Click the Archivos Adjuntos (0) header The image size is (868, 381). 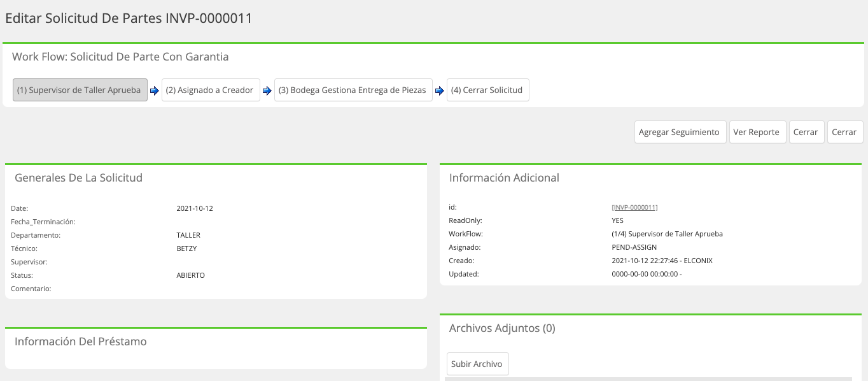coord(502,328)
